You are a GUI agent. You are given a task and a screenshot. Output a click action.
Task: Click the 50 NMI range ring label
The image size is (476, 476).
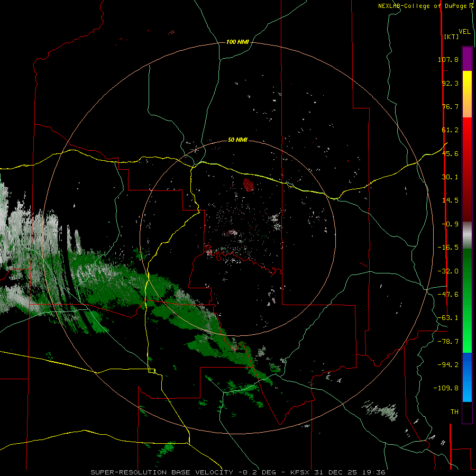pos(237,140)
